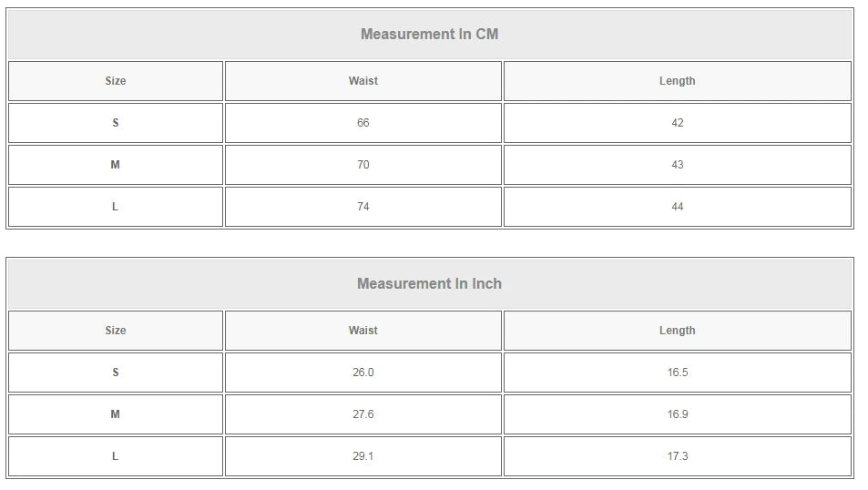Viewport: 868px width, 490px height.
Task: Select the Waist header in the CM table
Action: point(363,81)
